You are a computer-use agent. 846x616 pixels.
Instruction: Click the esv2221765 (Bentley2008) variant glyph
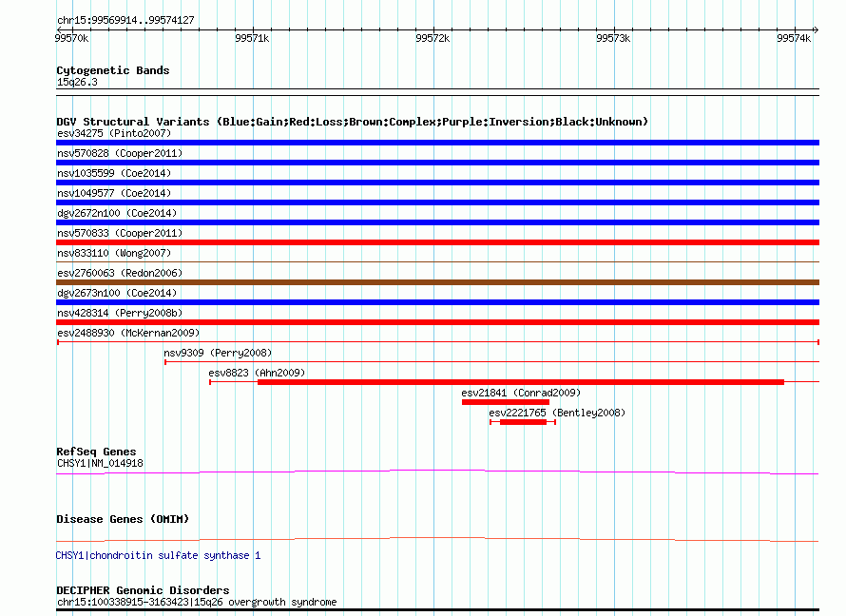point(523,422)
